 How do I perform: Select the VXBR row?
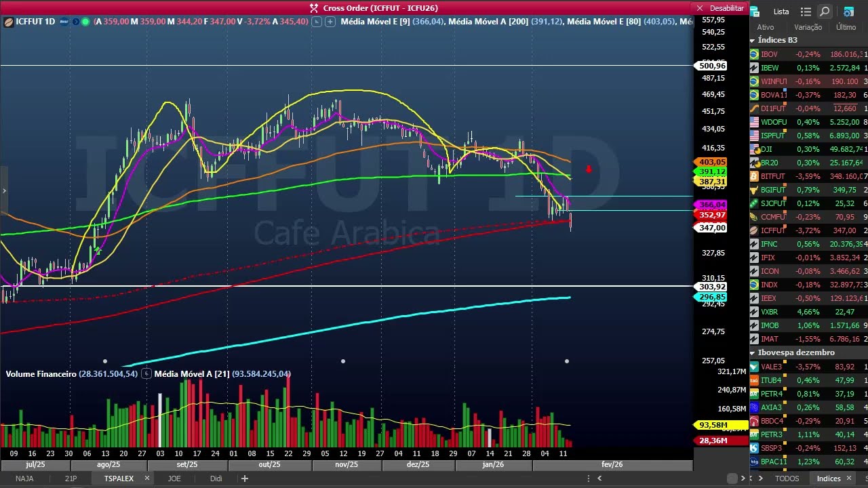pyautogui.click(x=808, y=312)
